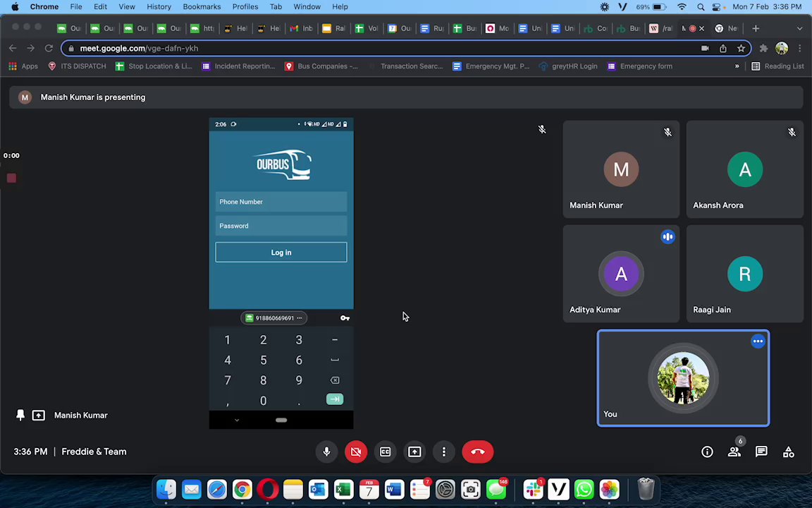Viewport: 812px width, 508px height.
Task: Click Phone Number field in presented app
Action: coord(281,202)
